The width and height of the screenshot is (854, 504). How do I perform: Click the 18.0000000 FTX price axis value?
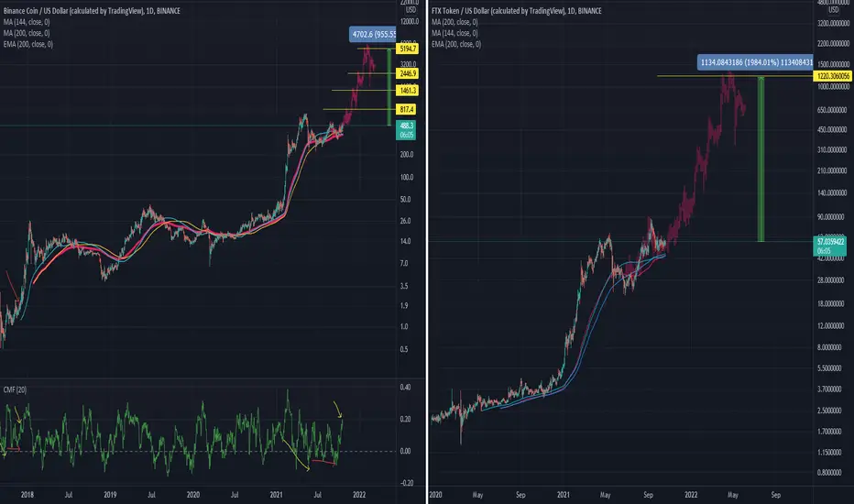pyautogui.click(x=831, y=304)
